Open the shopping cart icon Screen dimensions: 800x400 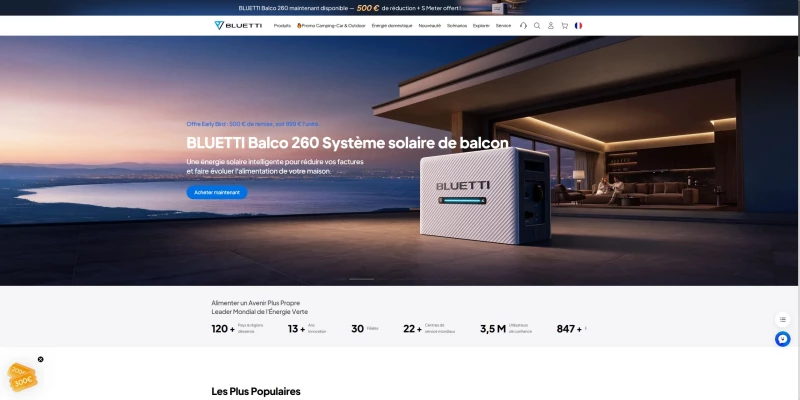564,26
